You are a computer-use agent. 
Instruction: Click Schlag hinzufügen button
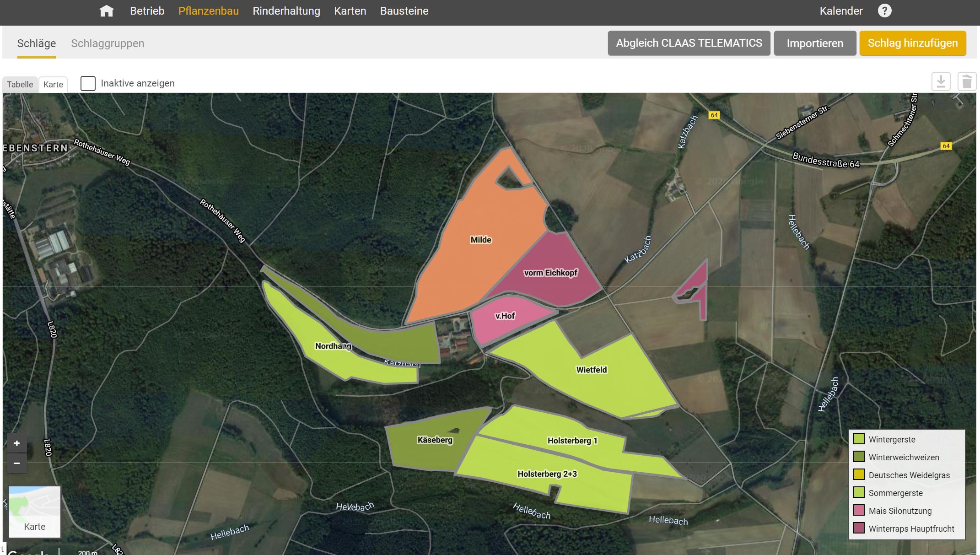(912, 43)
